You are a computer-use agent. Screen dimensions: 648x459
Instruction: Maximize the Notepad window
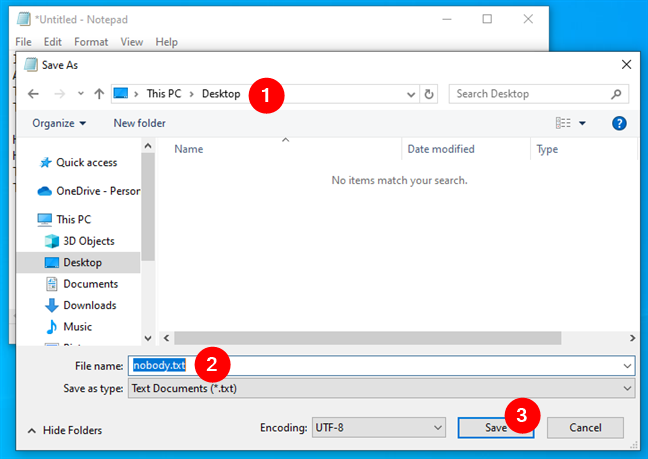[x=487, y=19]
